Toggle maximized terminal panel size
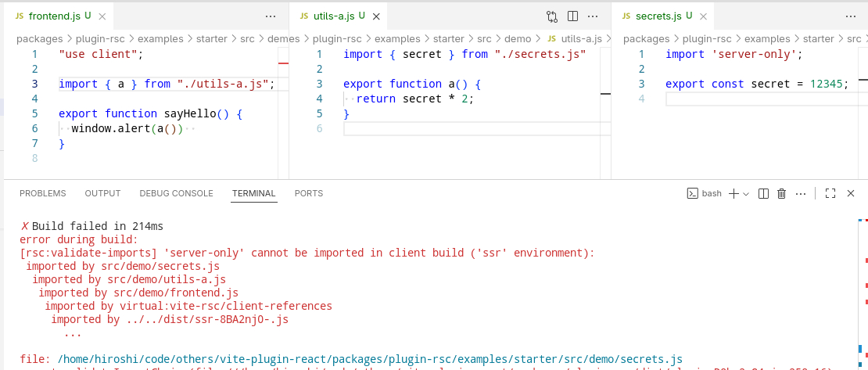 pyautogui.click(x=831, y=193)
